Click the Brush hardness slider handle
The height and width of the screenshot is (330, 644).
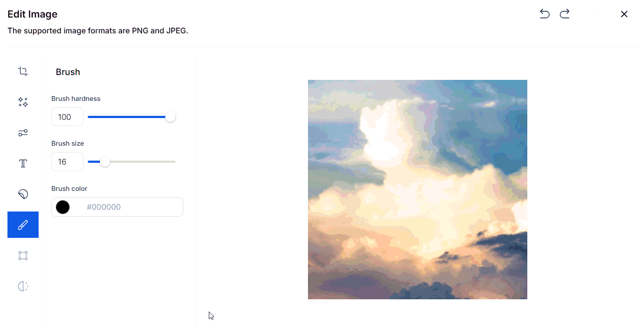coord(170,117)
